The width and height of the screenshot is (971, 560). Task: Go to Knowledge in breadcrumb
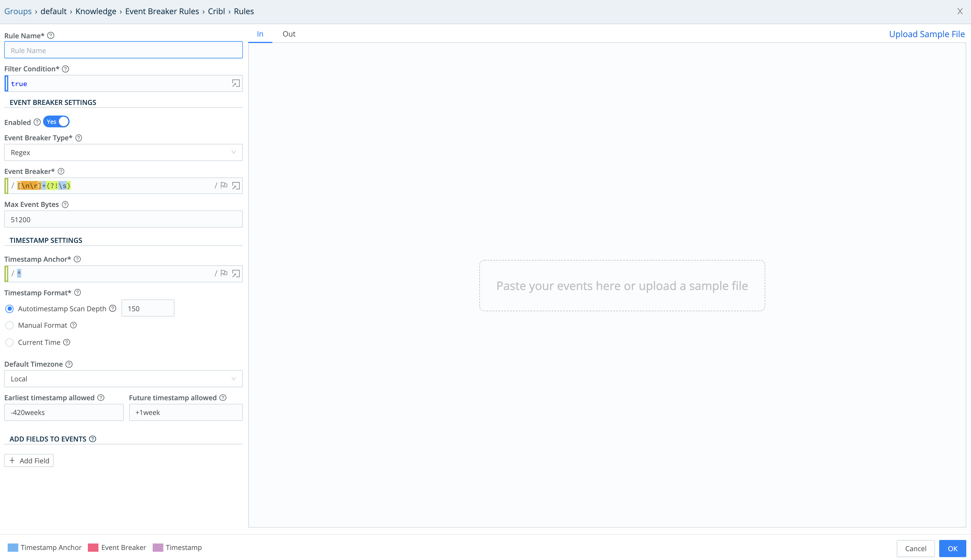[96, 11]
